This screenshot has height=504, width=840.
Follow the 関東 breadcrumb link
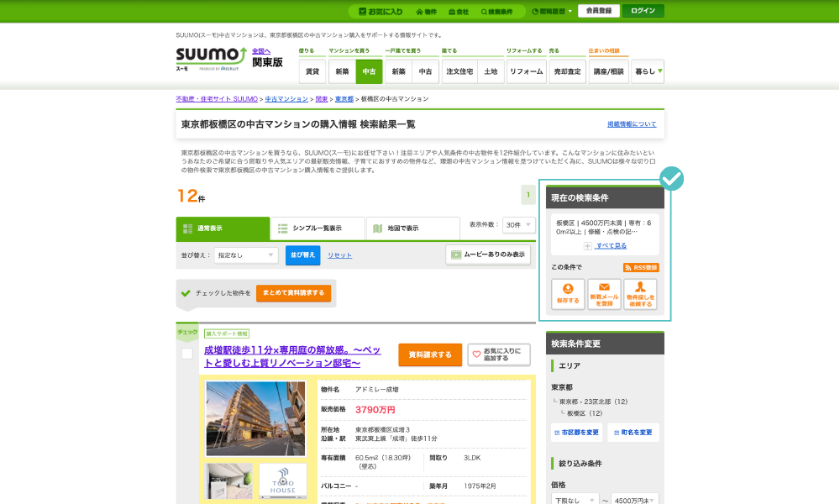[x=322, y=99]
